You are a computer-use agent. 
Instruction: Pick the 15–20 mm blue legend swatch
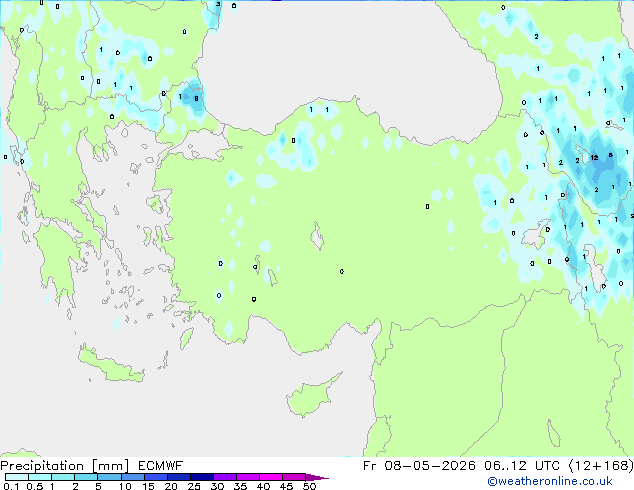(x=155, y=477)
